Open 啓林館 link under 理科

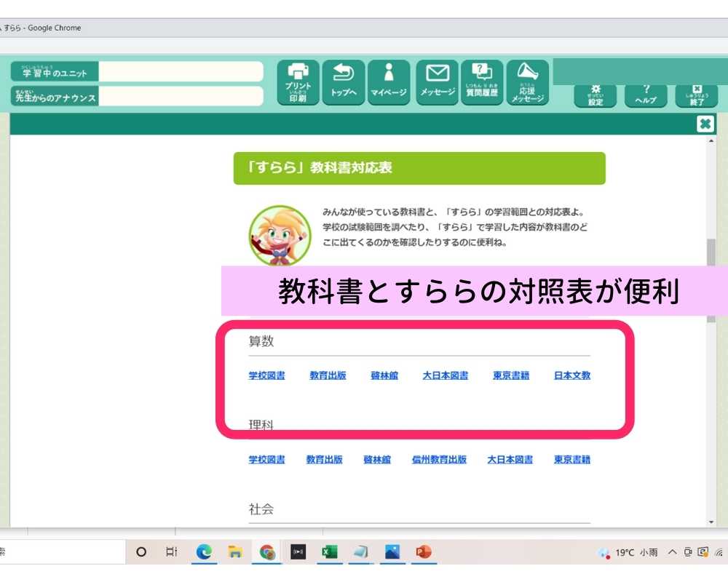click(377, 460)
